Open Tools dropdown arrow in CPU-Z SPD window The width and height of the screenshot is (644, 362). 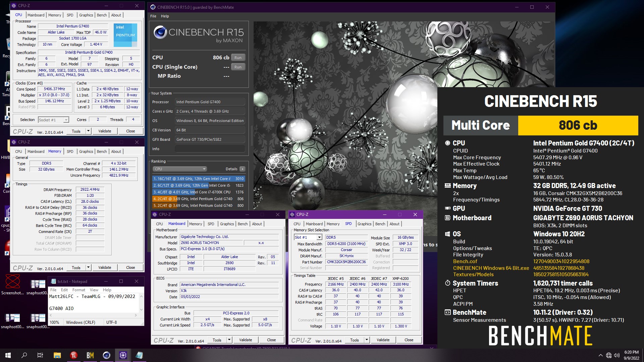pos(367,340)
